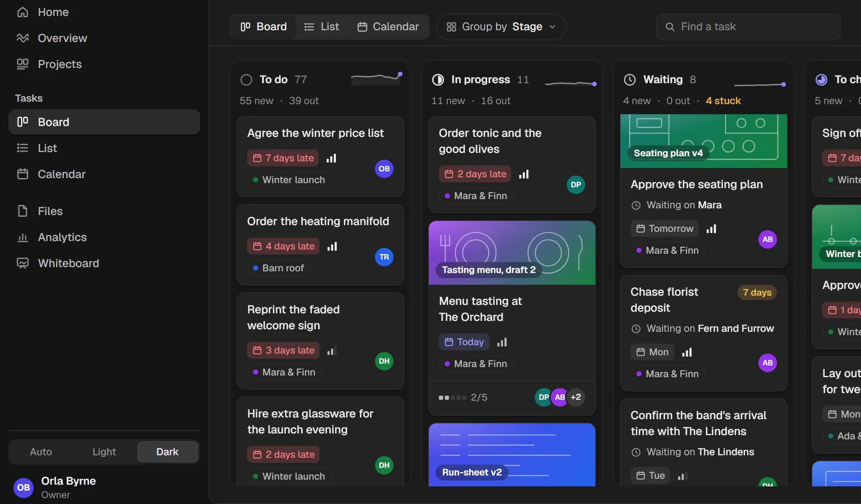Screen dimensions: 861x504
Task: Click the 2/5 subtask progress indicator
Action: (x=463, y=397)
